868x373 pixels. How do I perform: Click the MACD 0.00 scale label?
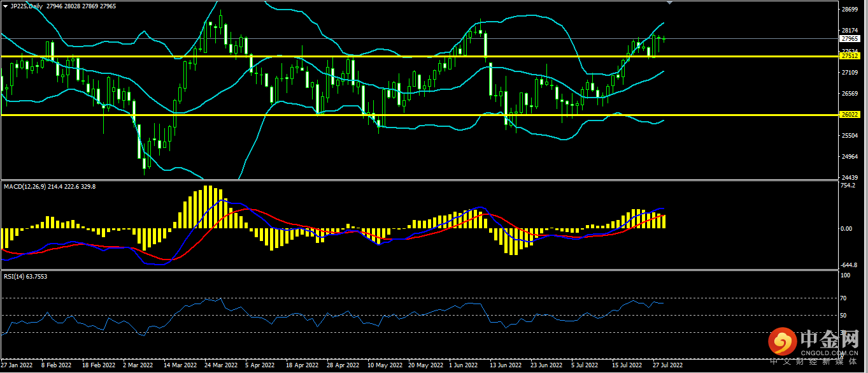847,228
